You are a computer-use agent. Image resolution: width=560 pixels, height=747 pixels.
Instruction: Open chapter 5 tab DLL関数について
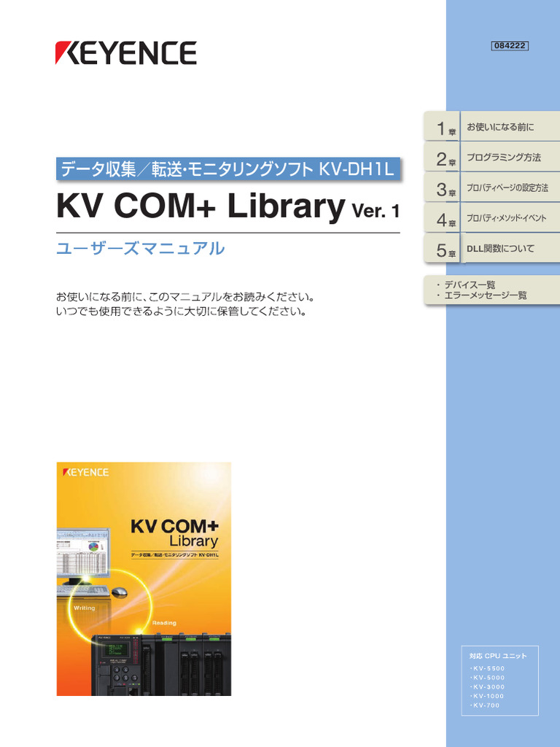491,248
